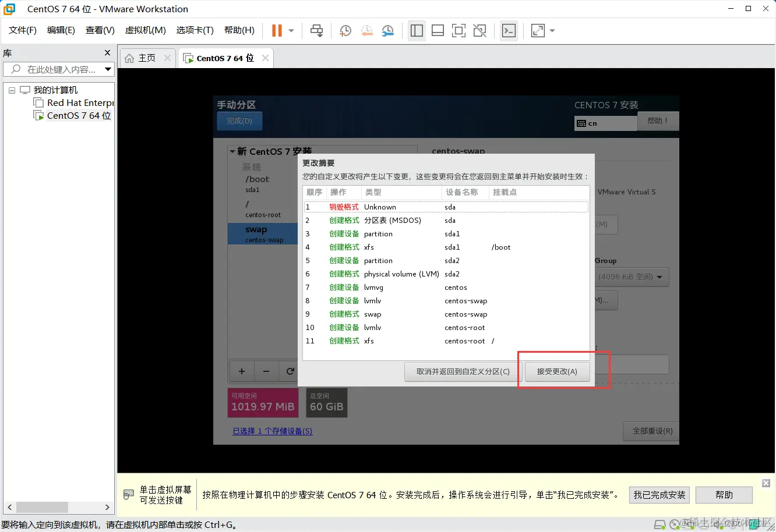The height and width of the screenshot is (532, 776).
Task: Close the install hint bar
Action: pos(766,483)
